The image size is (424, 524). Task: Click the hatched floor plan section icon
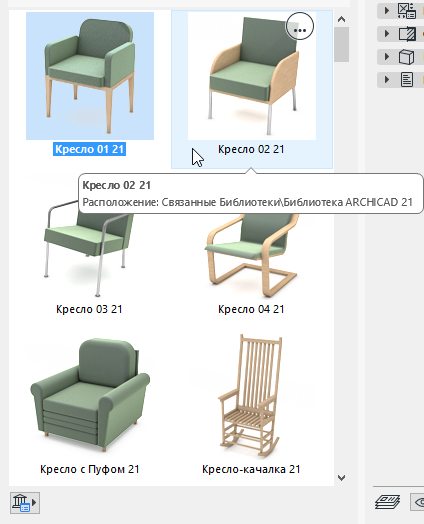pos(407,34)
